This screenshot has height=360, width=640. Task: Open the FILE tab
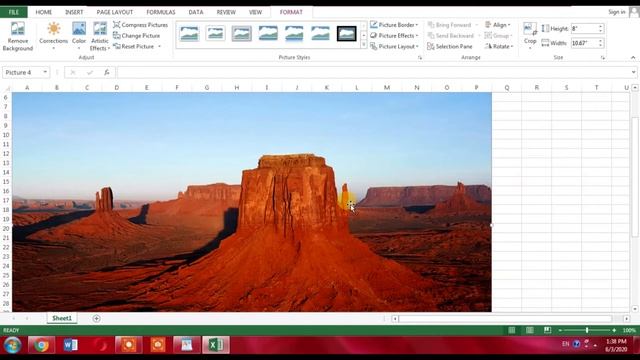(x=13, y=12)
